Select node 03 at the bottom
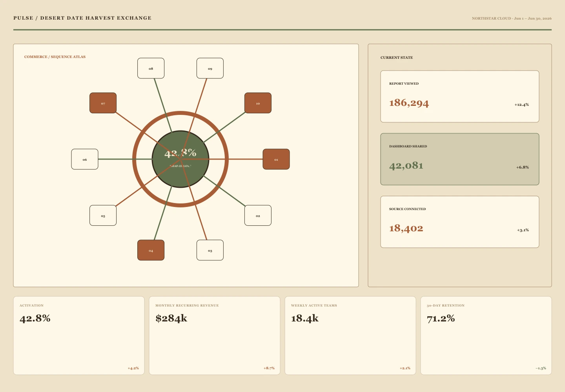565x392 pixels. (x=210, y=250)
